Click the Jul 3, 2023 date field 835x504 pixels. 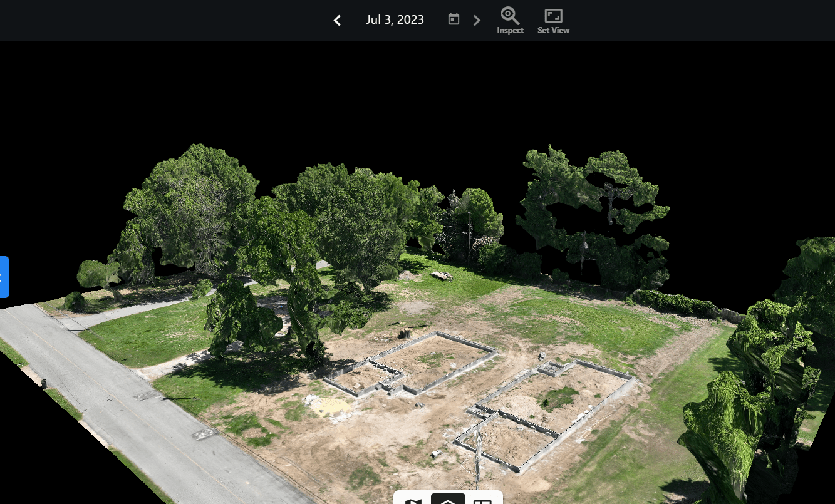(x=395, y=19)
